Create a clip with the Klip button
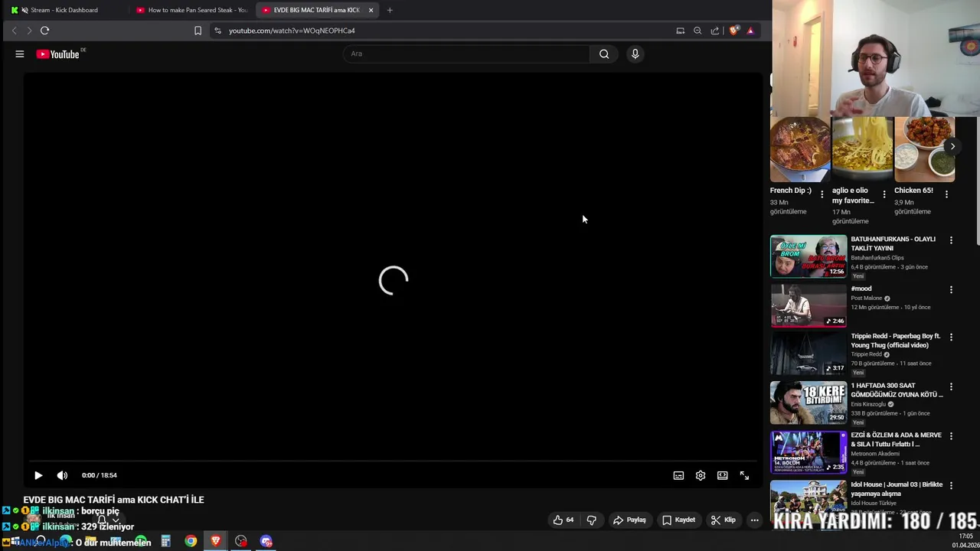980x551 pixels. point(723,520)
